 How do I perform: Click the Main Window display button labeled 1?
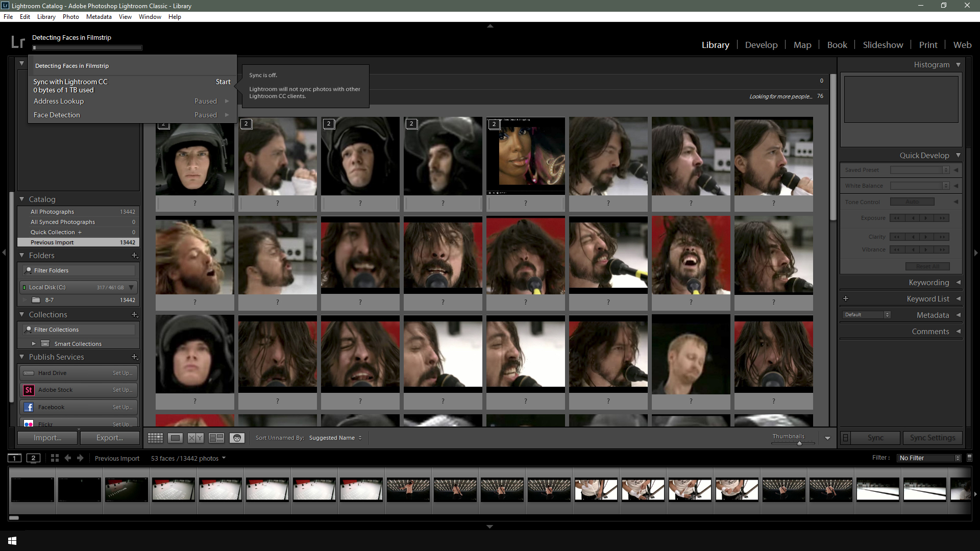click(15, 458)
